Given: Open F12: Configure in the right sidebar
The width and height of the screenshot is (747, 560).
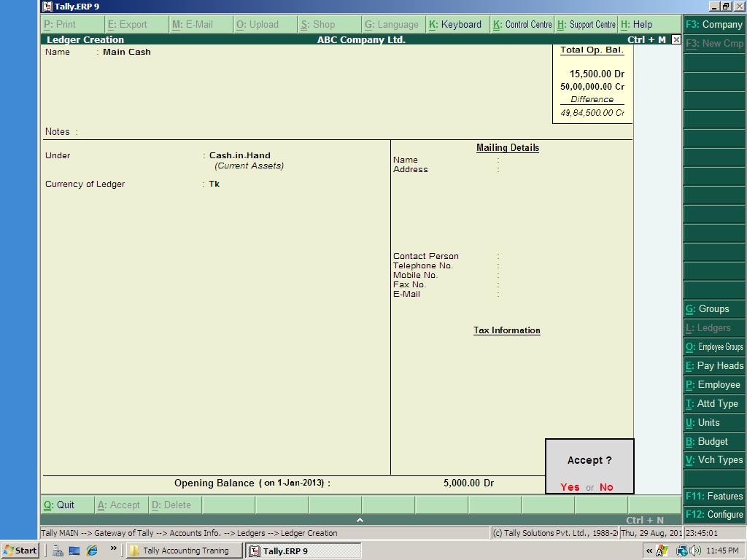Looking at the screenshot, I should tap(714, 514).
